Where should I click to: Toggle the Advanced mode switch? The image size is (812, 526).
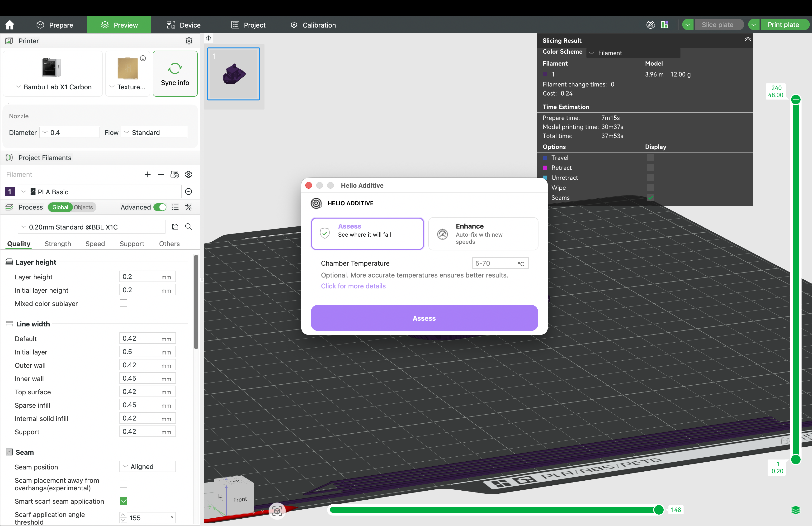tap(160, 207)
